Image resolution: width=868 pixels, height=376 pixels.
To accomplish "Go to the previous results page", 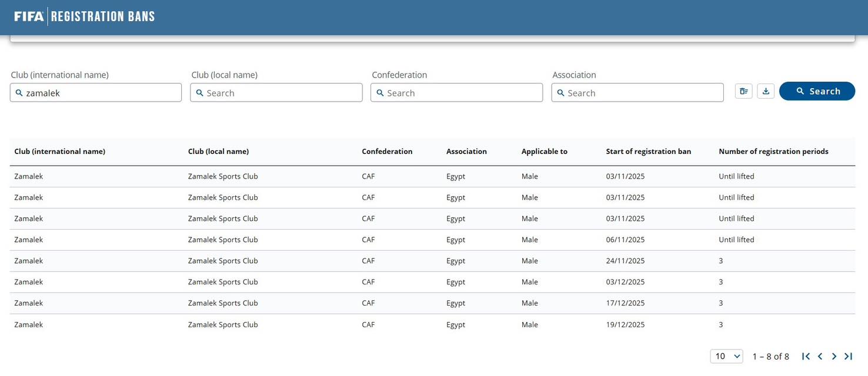I will [820, 356].
